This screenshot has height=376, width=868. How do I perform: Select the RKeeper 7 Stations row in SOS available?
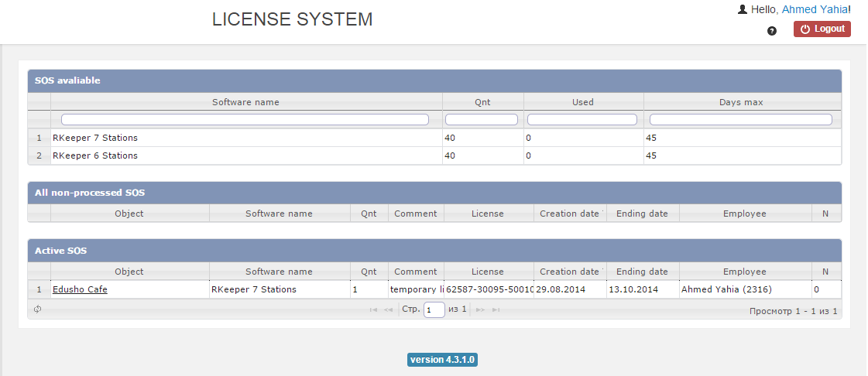(x=434, y=138)
